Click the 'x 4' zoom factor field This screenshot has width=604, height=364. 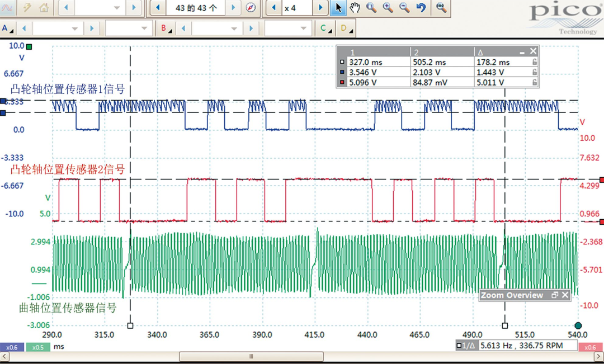(297, 8)
